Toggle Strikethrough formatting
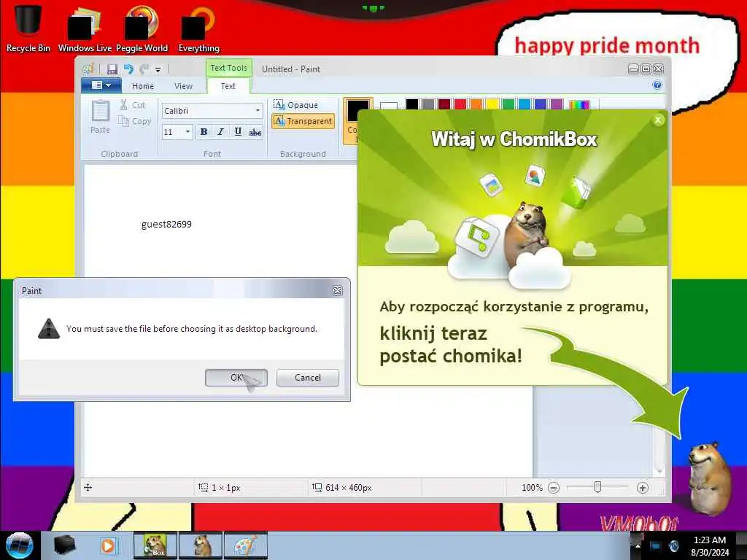 pyautogui.click(x=255, y=133)
